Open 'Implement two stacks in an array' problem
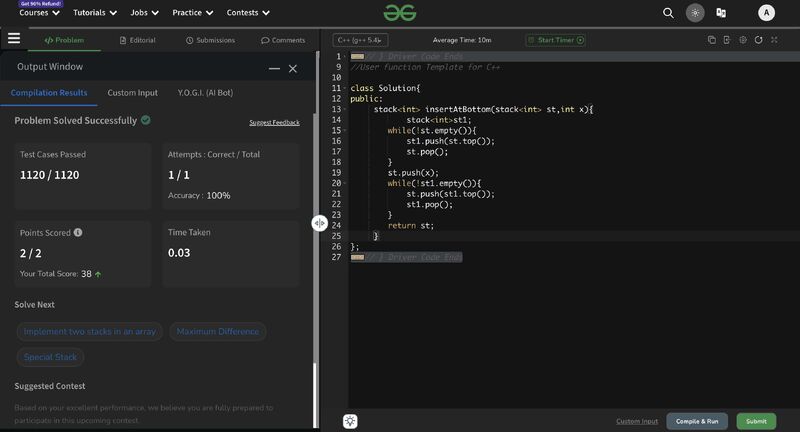The height and width of the screenshot is (432, 800). coord(90,332)
